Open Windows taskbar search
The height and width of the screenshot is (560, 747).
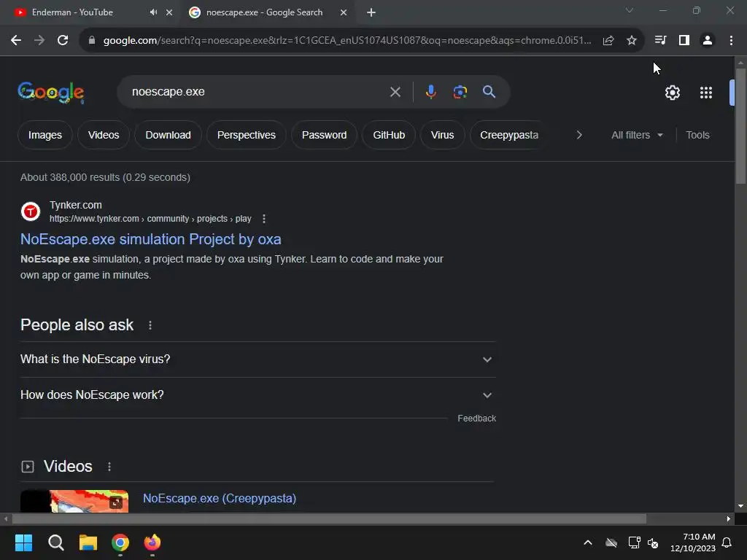tap(55, 542)
